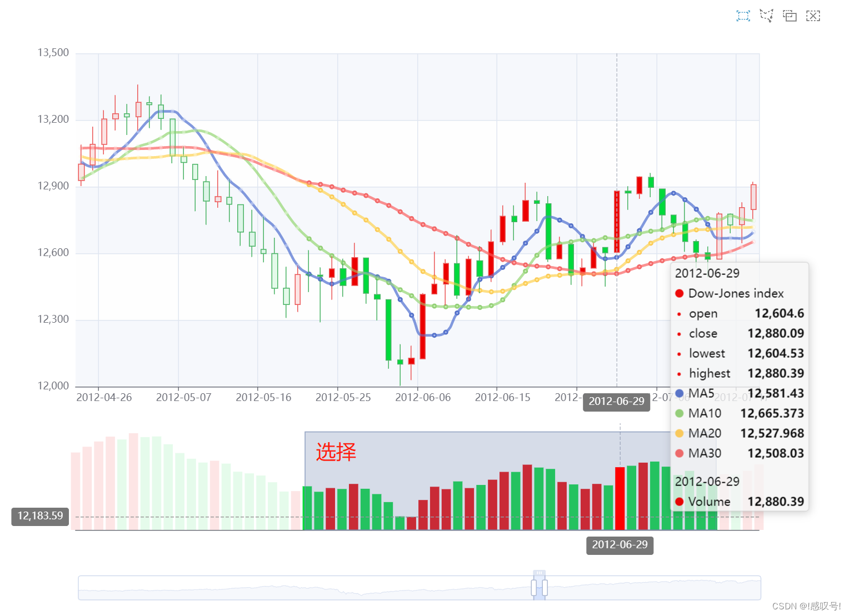Click the MA10 row in the tooltip
849x616 pixels.
point(740,413)
